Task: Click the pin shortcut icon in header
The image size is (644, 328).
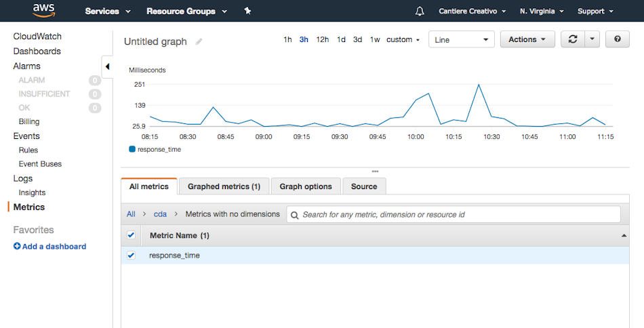Action: point(247,11)
